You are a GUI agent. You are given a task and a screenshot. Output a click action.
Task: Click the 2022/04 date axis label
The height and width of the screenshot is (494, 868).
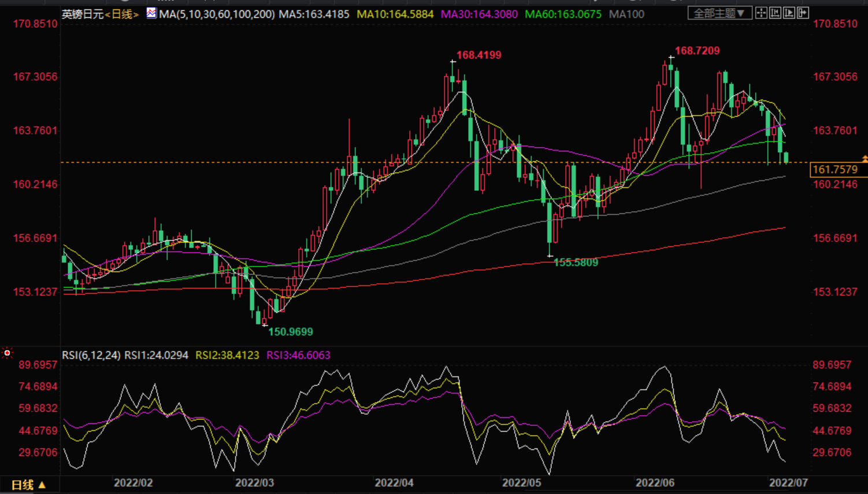click(394, 482)
